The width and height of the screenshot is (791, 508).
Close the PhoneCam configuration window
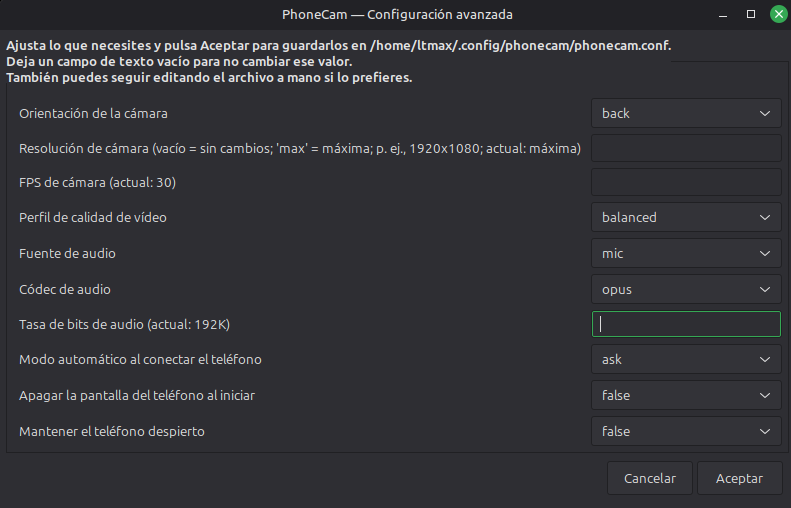pos(778,14)
